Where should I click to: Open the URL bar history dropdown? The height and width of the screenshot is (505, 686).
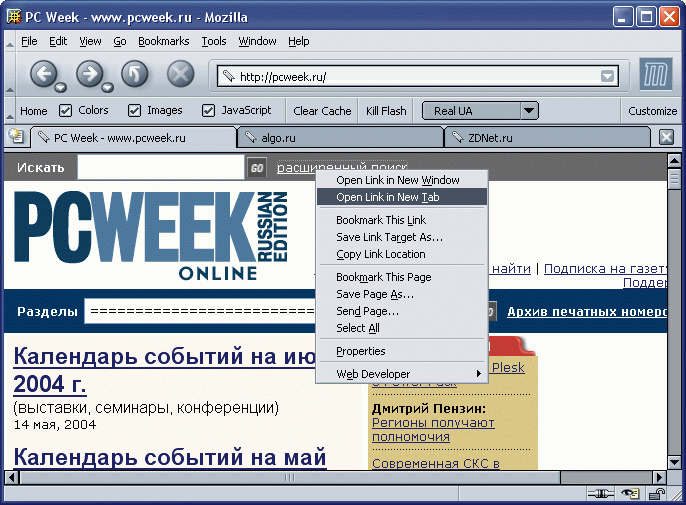click(x=607, y=77)
